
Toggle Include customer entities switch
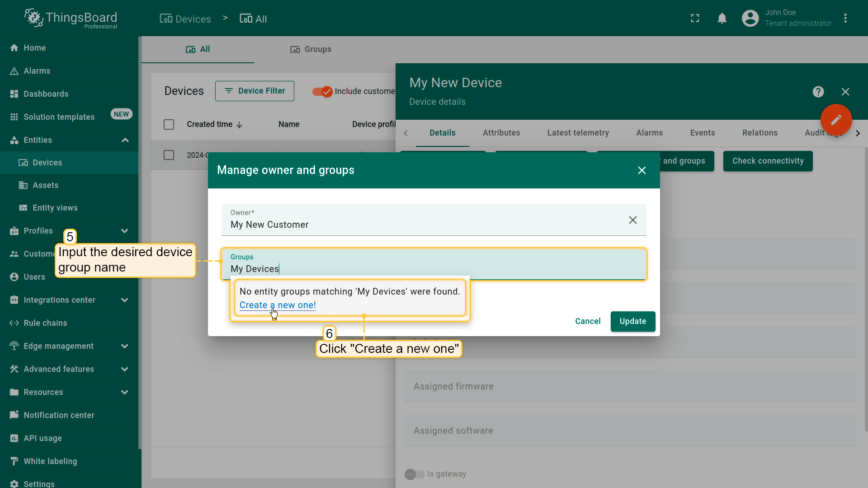[x=322, y=91]
